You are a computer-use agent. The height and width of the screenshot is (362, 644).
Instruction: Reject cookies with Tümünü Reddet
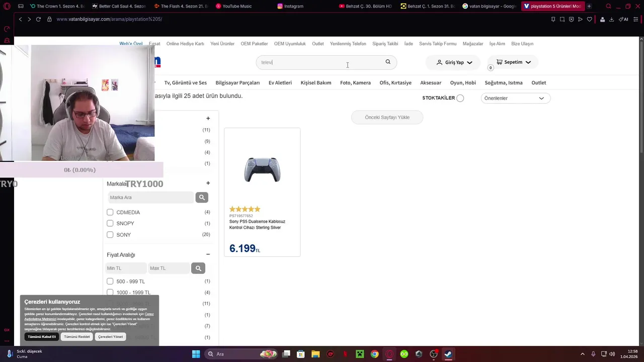point(77,337)
